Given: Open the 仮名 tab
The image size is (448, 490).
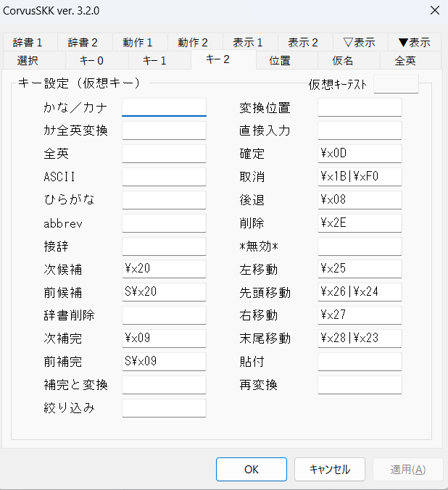Looking at the screenshot, I should coord(349,60).
